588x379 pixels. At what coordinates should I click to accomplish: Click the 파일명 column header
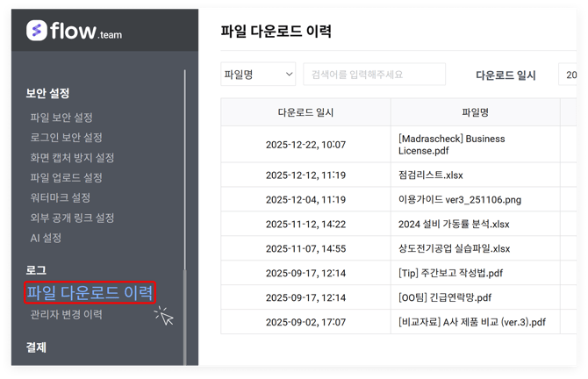tap(475, 112)
